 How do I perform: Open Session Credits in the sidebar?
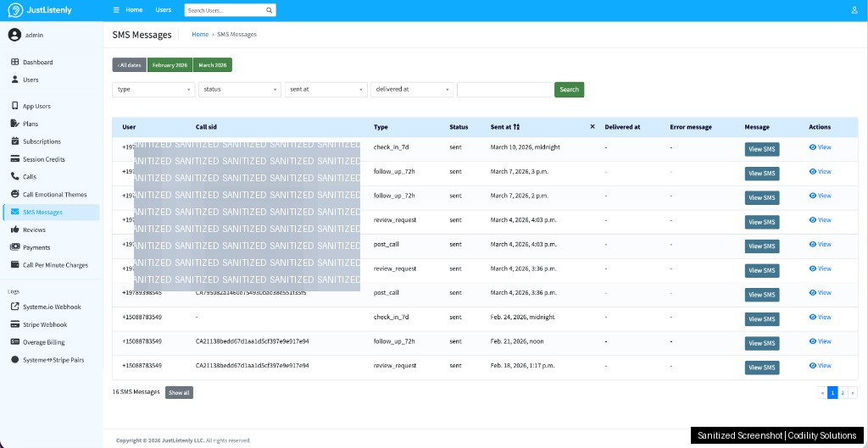(44, 159)
